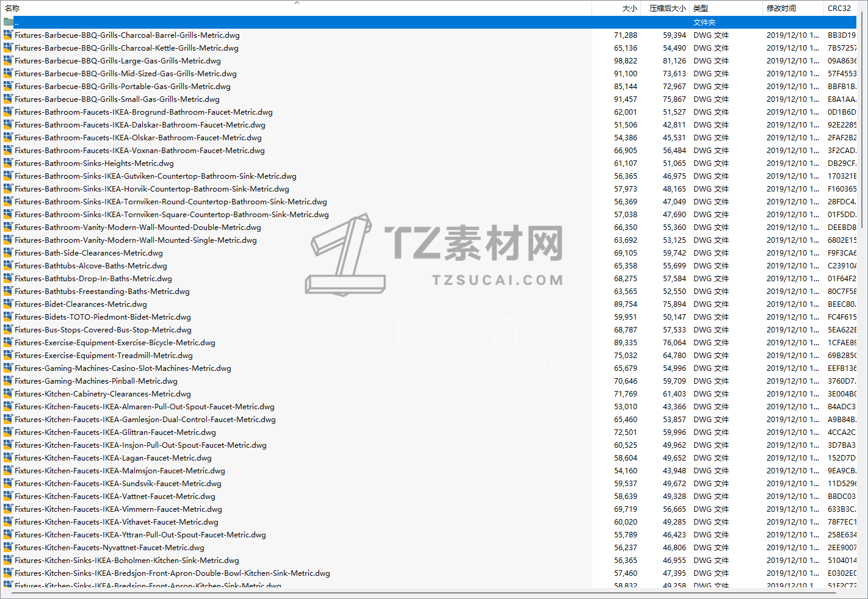Click the file icon for IKEA-Olskar-Bathroom-Faucet-Metric.dwg
The image size is (868, 599).
[x=8, y=137]
